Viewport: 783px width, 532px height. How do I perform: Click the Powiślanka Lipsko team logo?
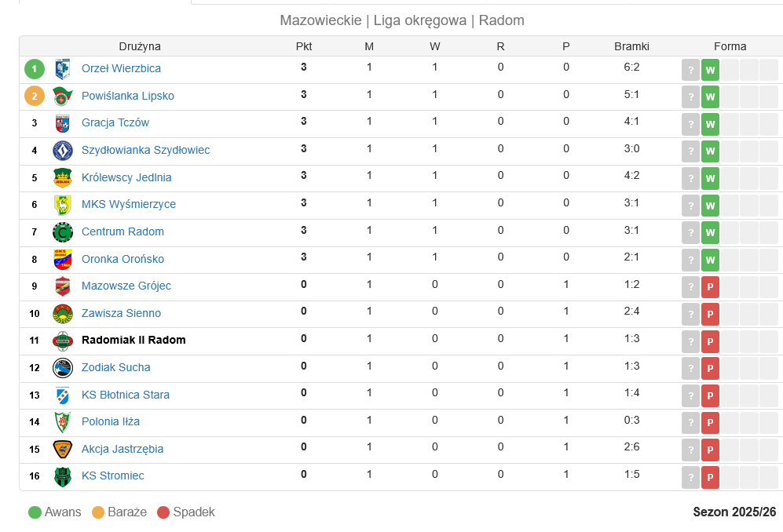(63, 97)
